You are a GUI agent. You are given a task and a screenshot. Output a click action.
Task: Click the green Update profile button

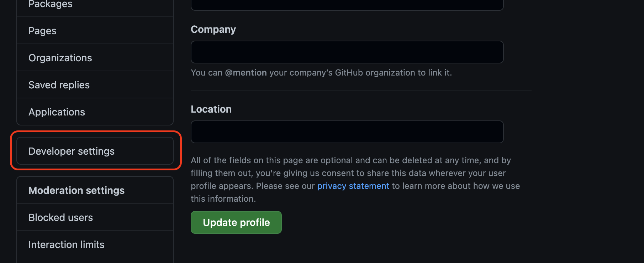click(x=236, y=222)
